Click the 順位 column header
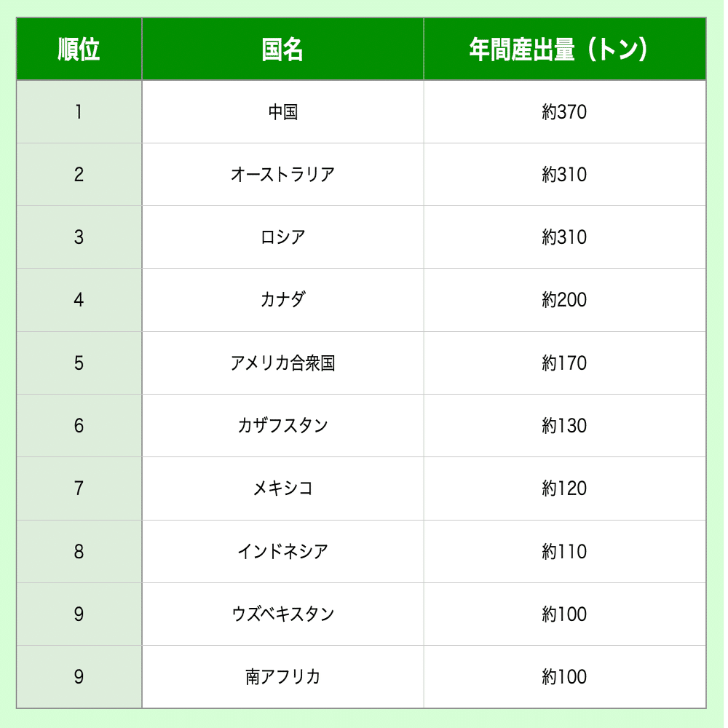The height and width of the screenshot is (728, 728). pos(79,50)
